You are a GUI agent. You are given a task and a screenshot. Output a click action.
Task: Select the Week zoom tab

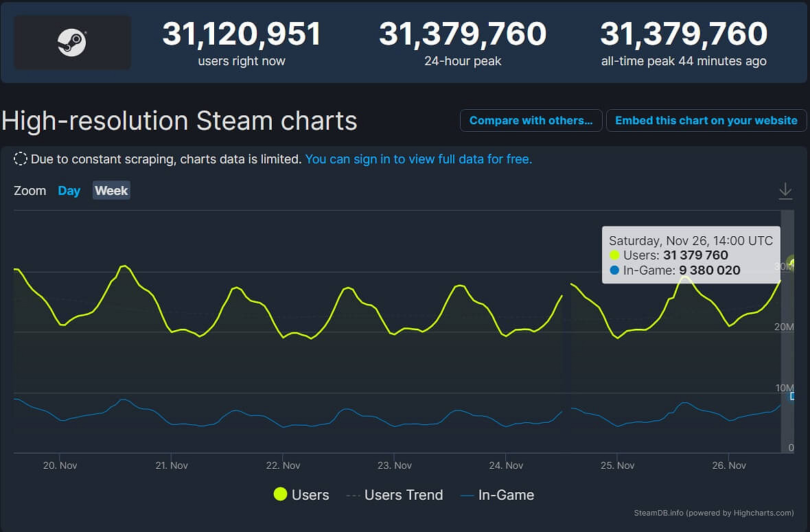(x=111, y=191)
